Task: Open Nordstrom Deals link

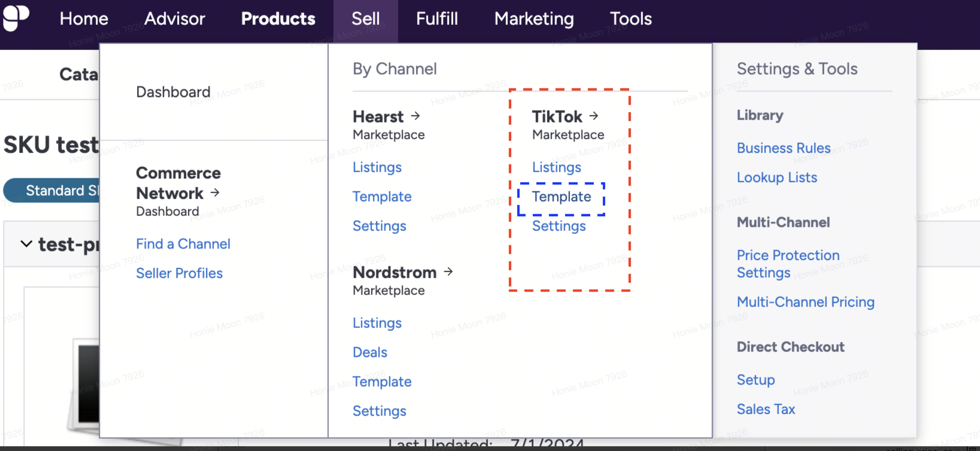Action: point(370,352)
